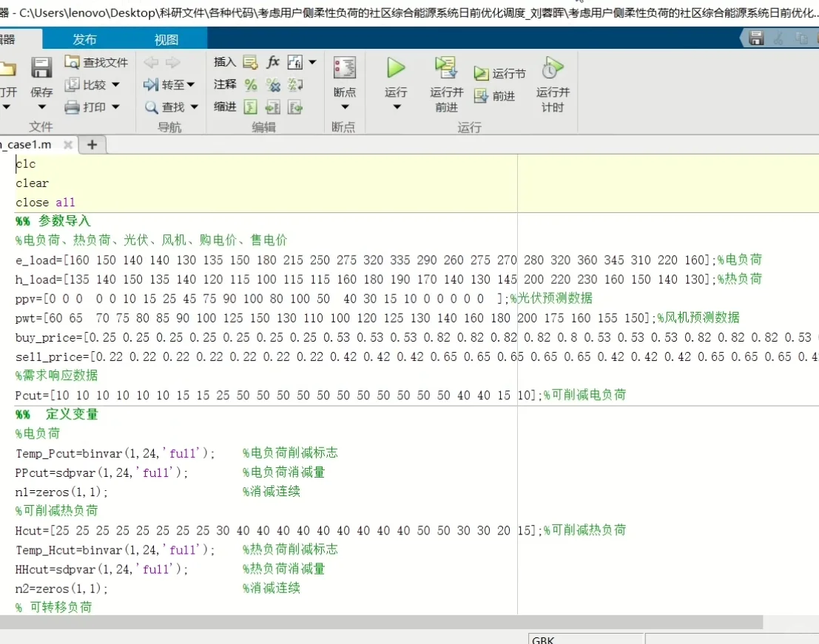Click the GBK encoding status field
Image resolution: width=819 pixels, height=644 pixels.
(x=585, y=640)
